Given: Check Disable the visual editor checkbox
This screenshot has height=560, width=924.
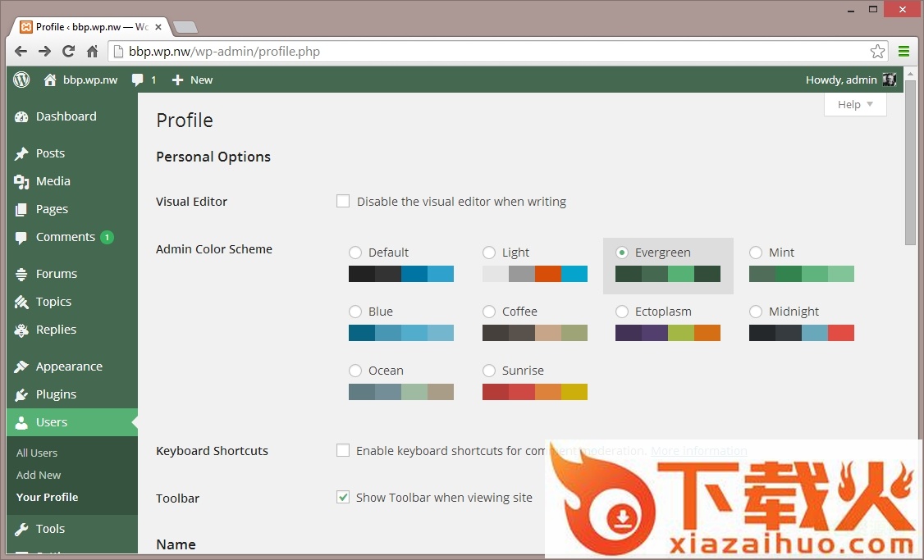Looking at the screenshot, I should pos(343,201).
